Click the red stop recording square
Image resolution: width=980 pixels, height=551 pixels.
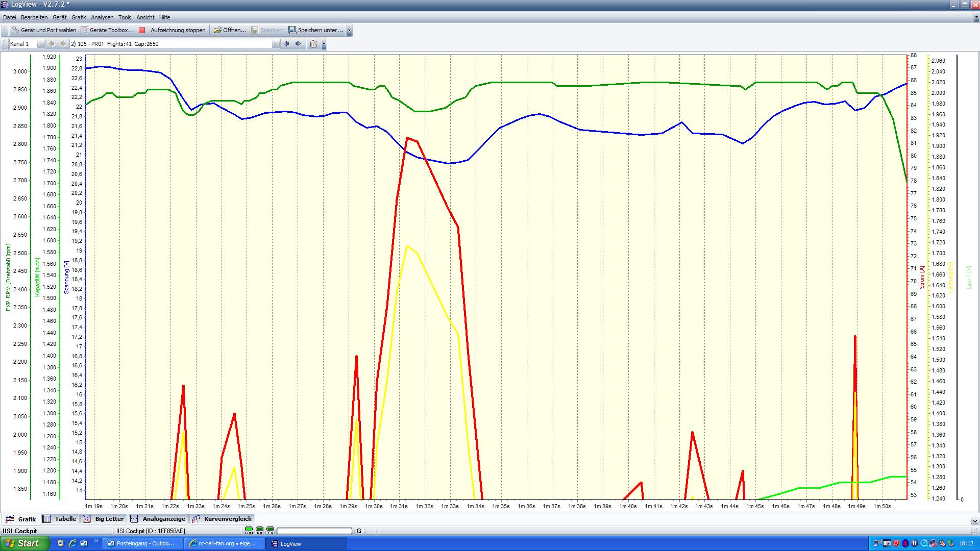[142, 30]
